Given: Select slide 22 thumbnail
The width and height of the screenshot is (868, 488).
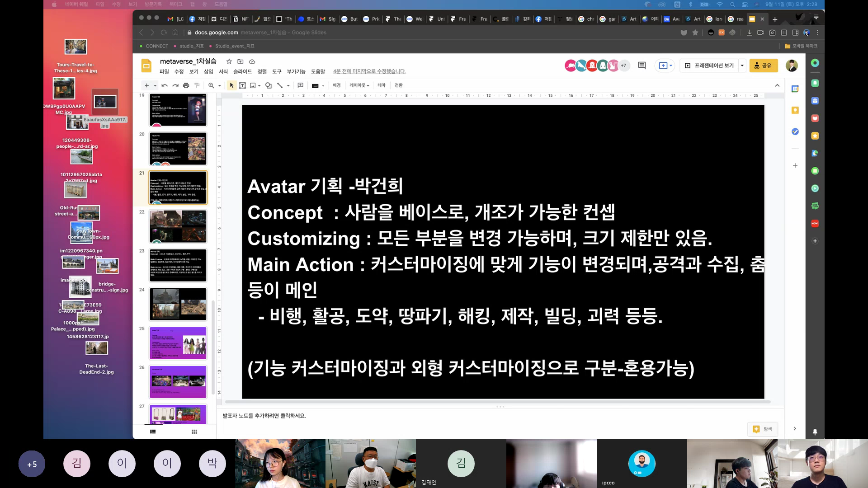Looking at the screenshot, I should [x=178, y=226].
